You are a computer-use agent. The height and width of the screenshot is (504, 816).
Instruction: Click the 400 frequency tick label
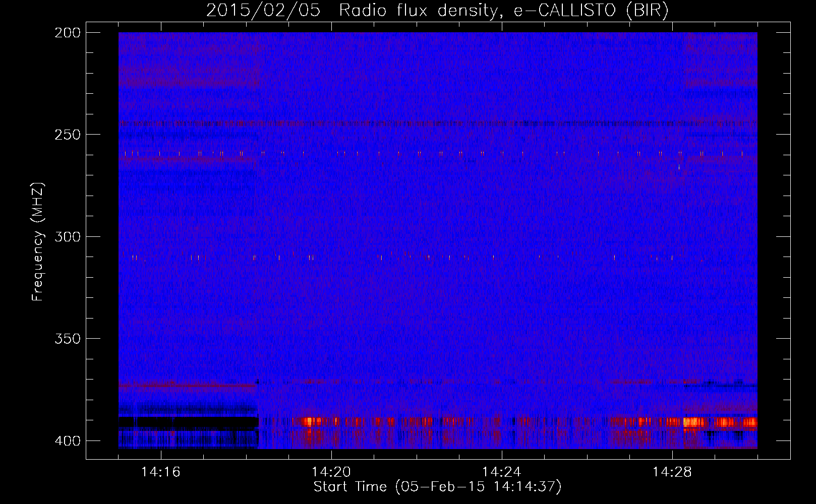tap(68, 441)
